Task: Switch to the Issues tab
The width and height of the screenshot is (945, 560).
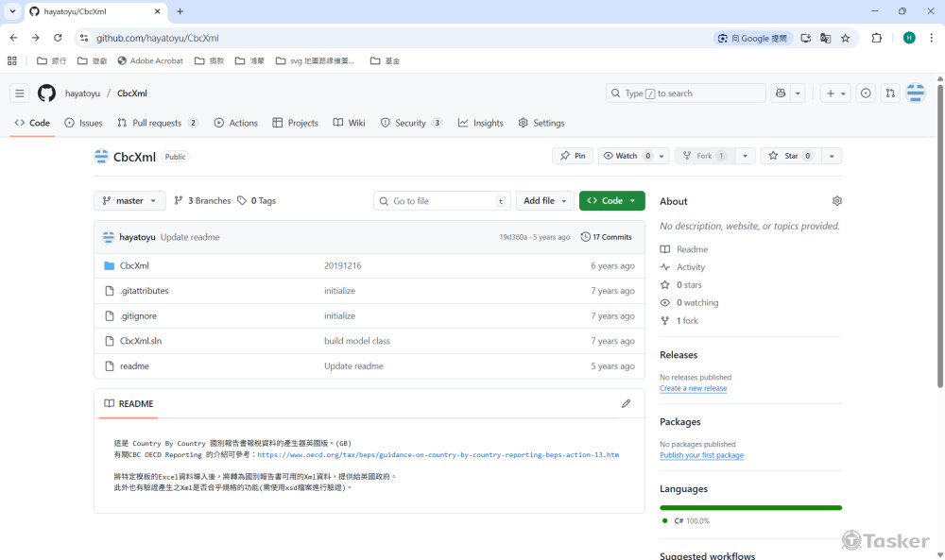Action: tap(83, 123)
